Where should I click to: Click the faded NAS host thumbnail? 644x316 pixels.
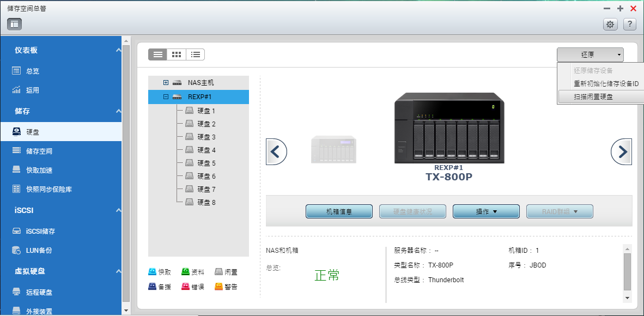(333, 149)
